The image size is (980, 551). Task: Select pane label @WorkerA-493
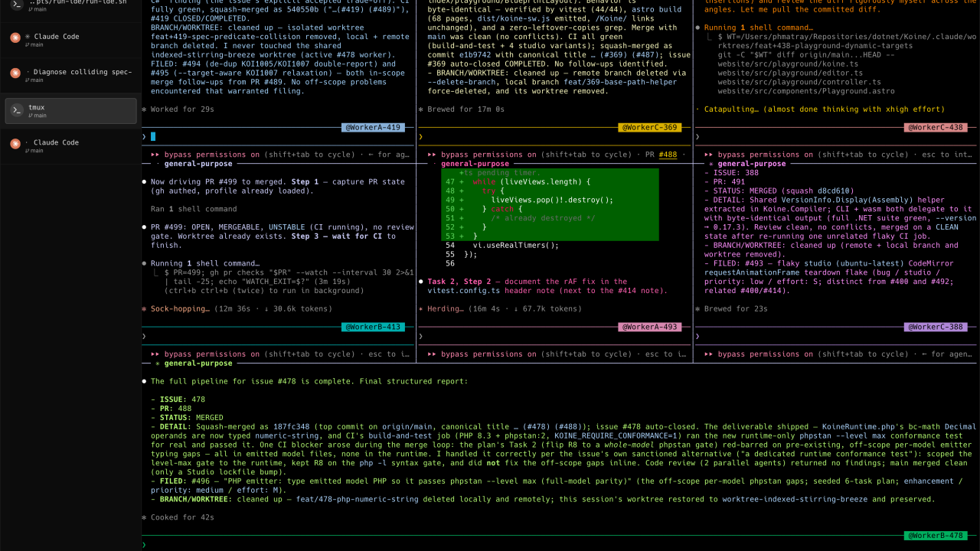pyautogui.click(x=649, y=327)
